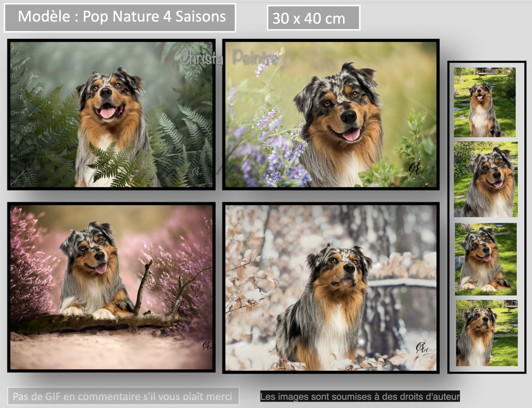
Task: Select the top reference photo in strip
Action: pos(485,102)
